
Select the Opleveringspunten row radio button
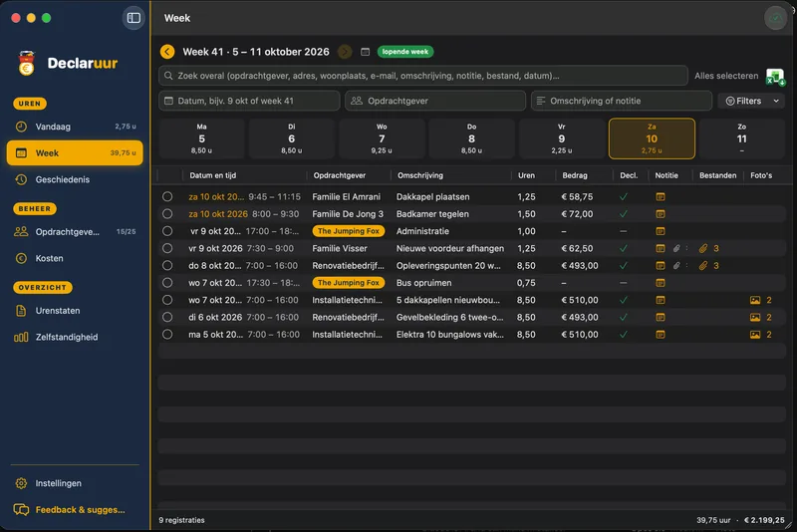[167, 265]
